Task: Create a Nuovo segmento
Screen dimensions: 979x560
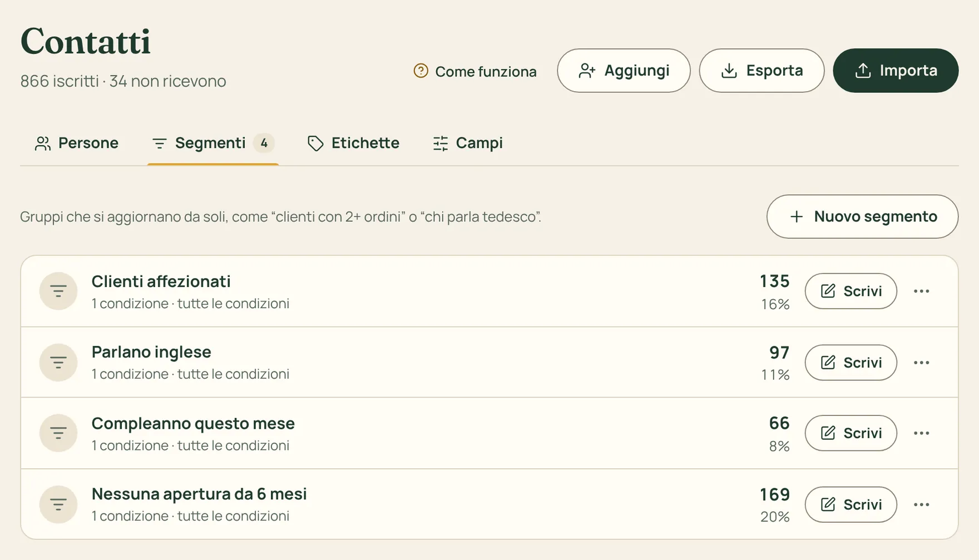Action: click(x=862, y=216)
